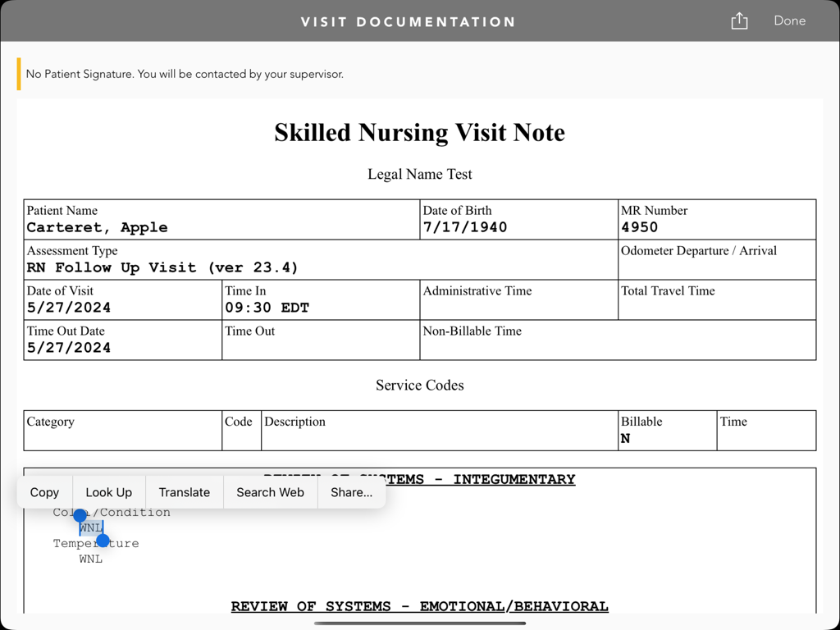The width and height of the screenshot is (840, 630).
Task: Tap the bottom selection handle dot
Action: pos(103,540)
